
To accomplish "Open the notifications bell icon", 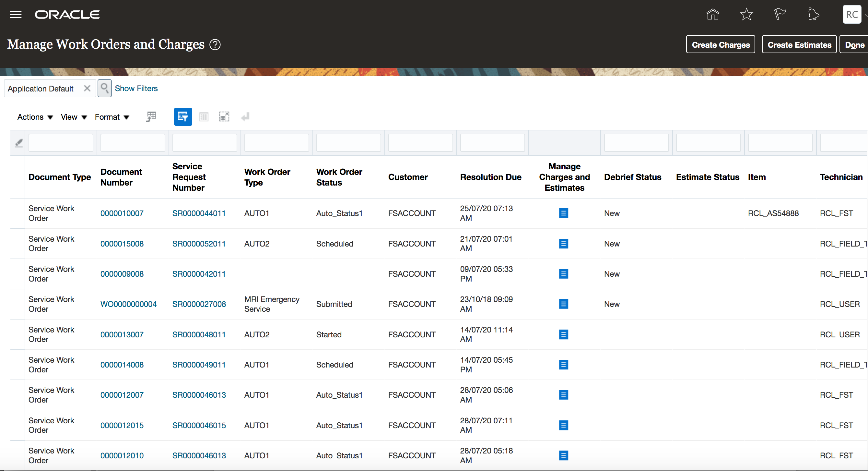I will point(813,15).
